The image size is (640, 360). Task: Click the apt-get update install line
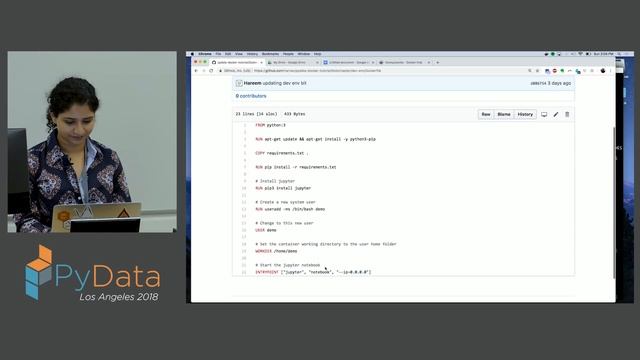pos(315,139)
